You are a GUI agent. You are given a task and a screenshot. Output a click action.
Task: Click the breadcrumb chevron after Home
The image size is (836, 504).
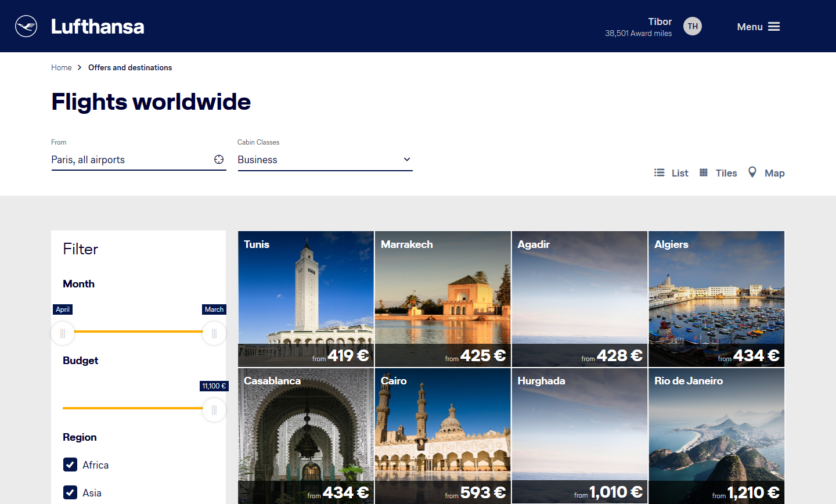80,67
